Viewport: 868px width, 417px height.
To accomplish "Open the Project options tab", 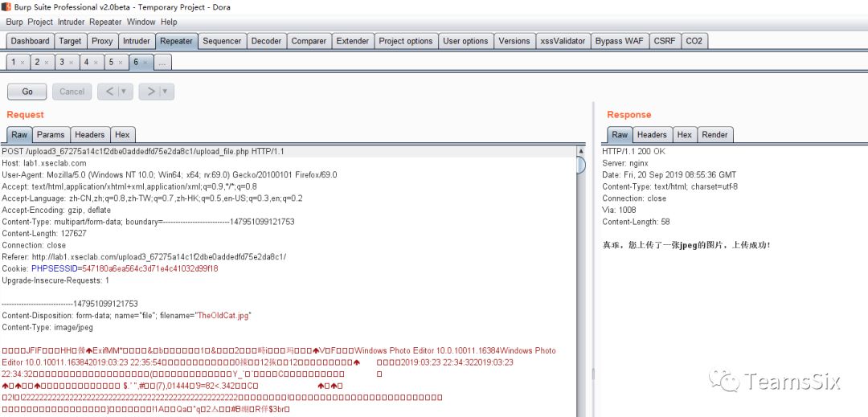I will click(406, 41).
